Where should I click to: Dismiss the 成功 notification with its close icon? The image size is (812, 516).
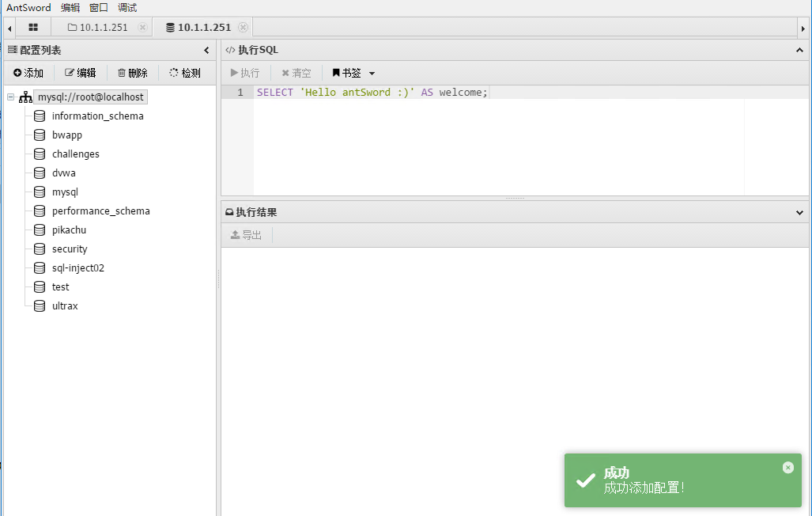click(788, 468)
